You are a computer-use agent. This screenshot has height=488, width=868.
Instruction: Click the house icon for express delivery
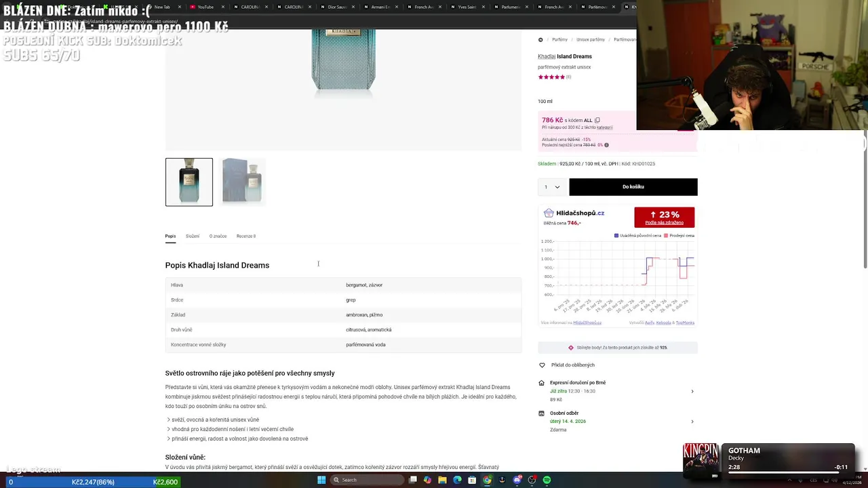541,383
